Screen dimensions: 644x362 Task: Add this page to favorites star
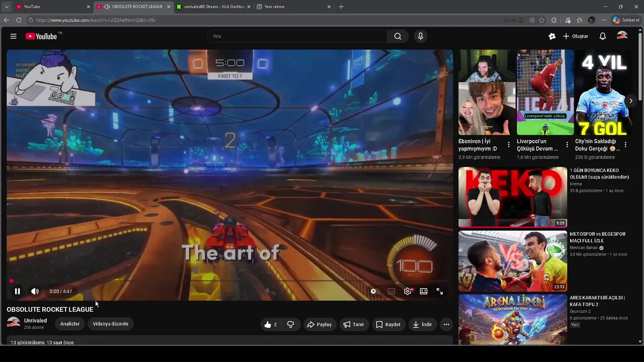tap(542, 20)
